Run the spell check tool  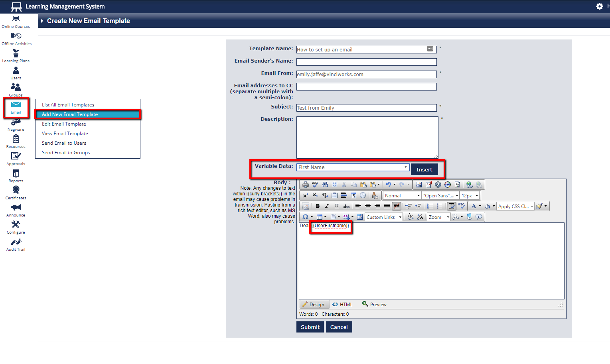(x=315, y=185)
